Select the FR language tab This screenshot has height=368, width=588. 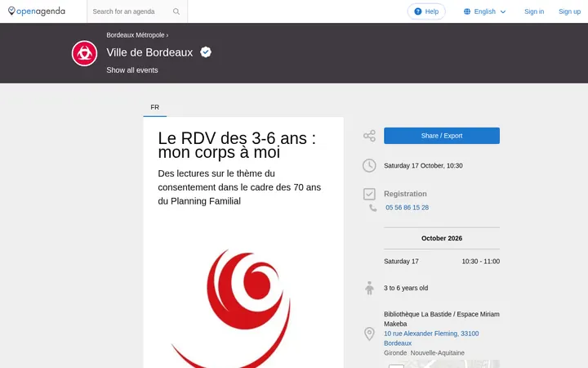155,107
